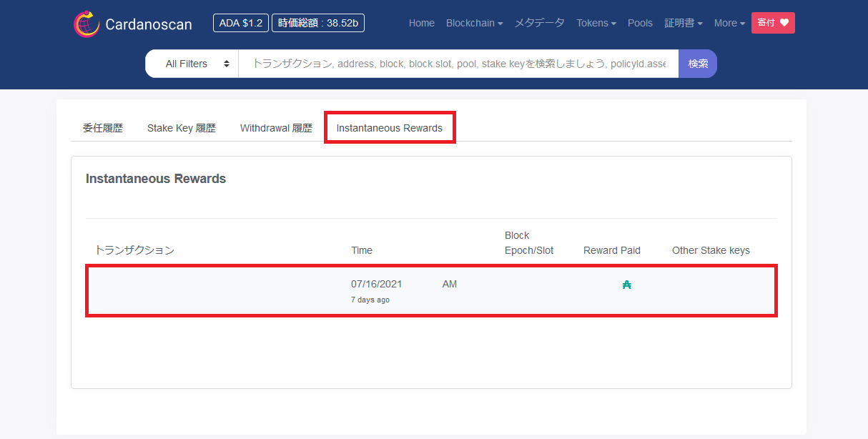Click into the search input field
This screenshot has height=439, width=868.
pos(458,64)
